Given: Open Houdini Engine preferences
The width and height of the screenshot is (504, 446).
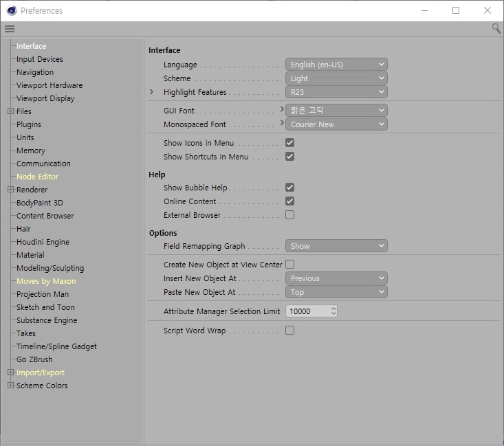Looking at the screenshot, I should 43,242.
